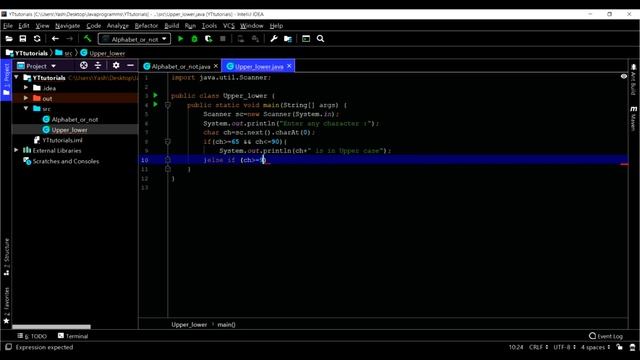Collapse all in Project panel
Screen dimensions: 640x360
click(98, 65)
